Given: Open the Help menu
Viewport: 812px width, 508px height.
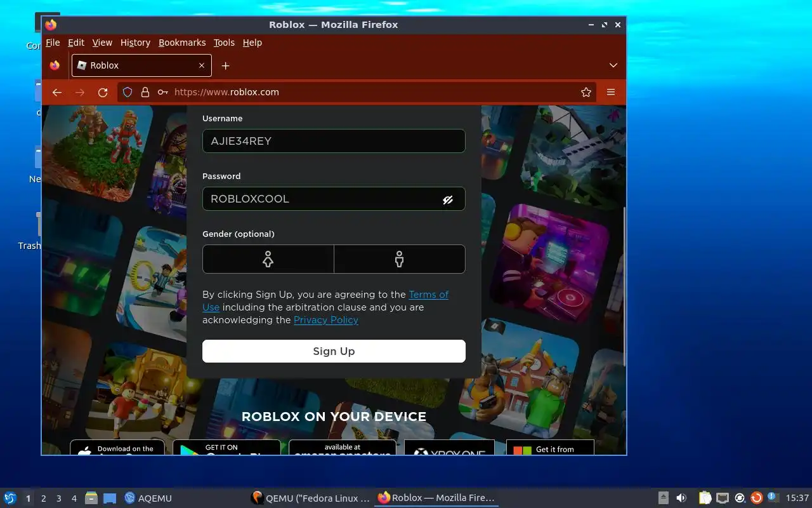Looking at the screenshot, I should coord(252,43).
